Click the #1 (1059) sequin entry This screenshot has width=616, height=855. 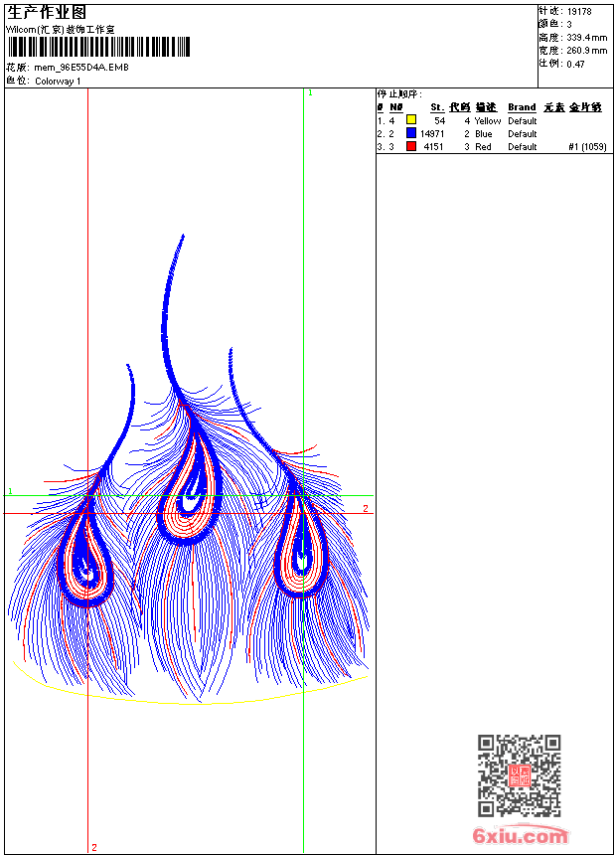coord(587,146)
